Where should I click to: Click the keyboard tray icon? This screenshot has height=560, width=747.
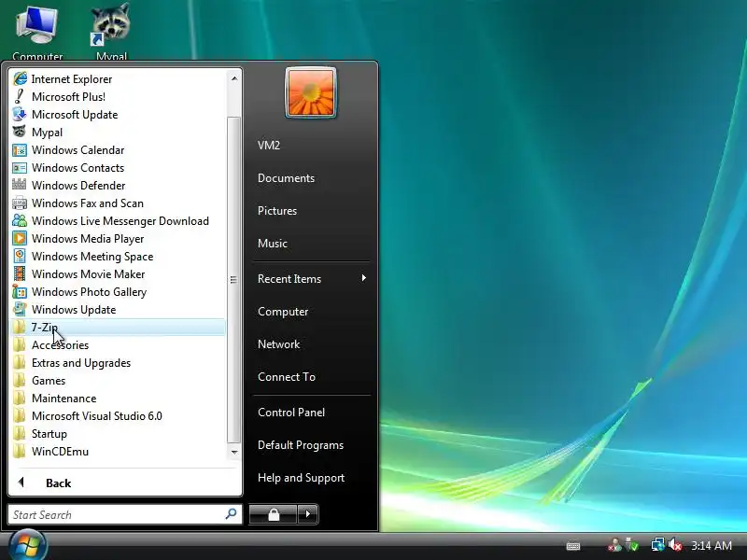pyautogui.click(x=573, y=546)
